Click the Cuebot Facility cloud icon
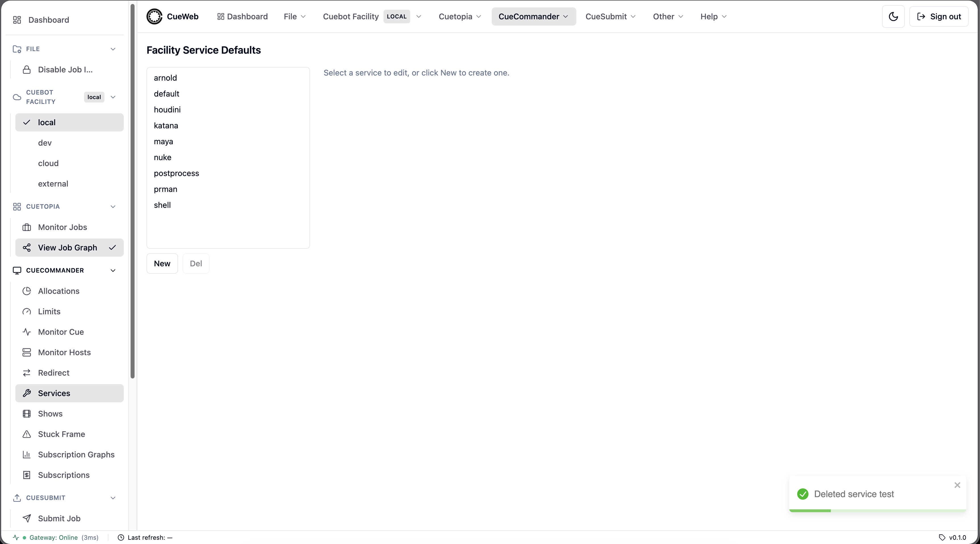 17,97
